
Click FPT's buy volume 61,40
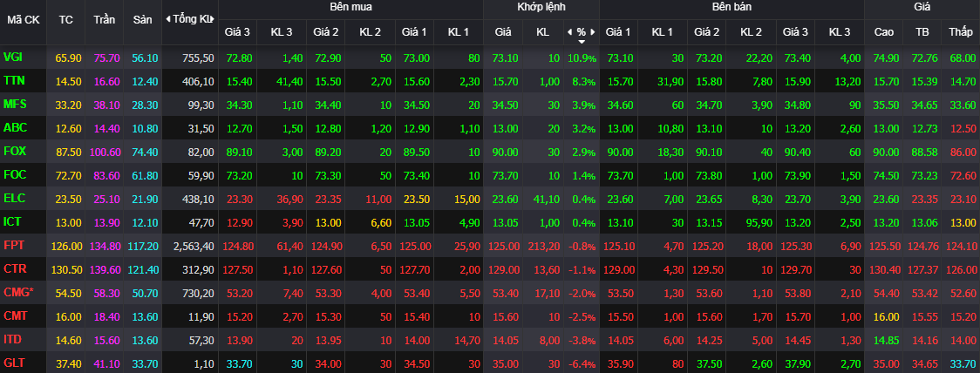pos(290,246)
